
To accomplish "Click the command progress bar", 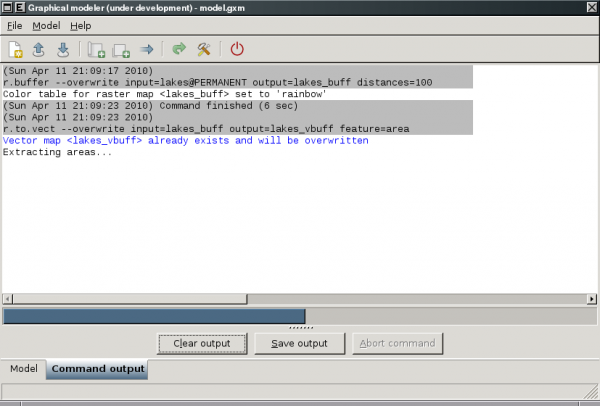I will pyautogui.click(x=299, y=316).
